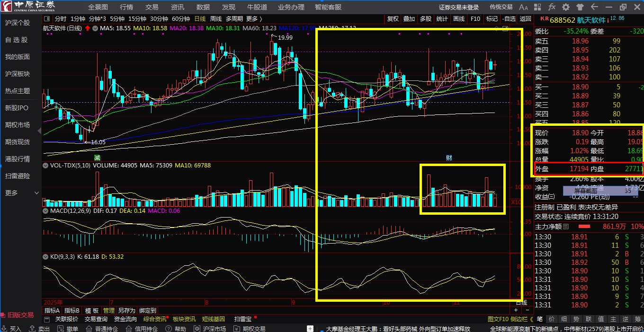
Task: Select the 笔 tick view tab
Action: 540,319
